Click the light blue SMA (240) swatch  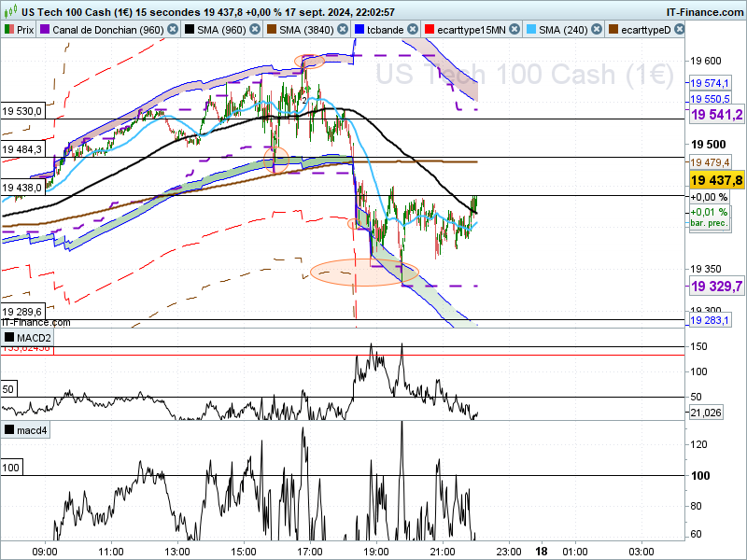531,30
